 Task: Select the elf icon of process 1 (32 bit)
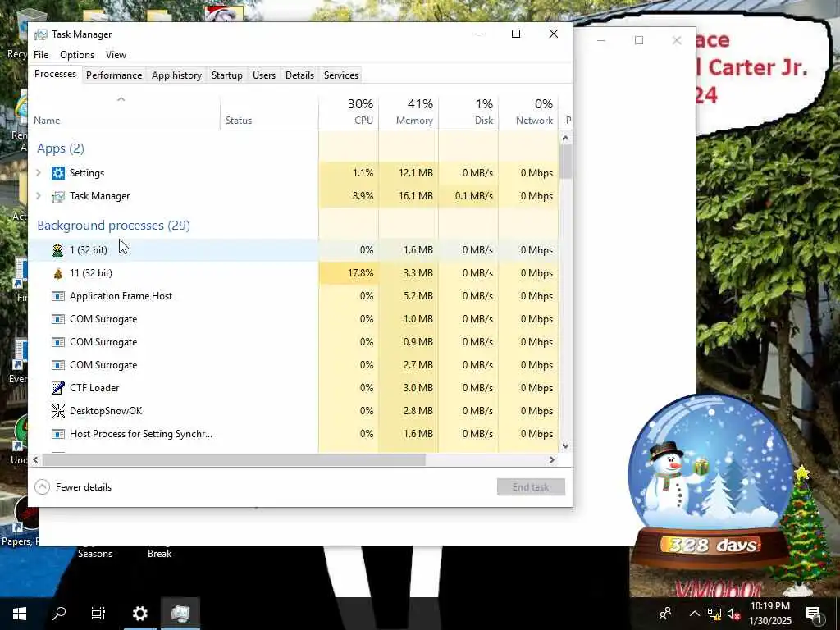point(58,249)
